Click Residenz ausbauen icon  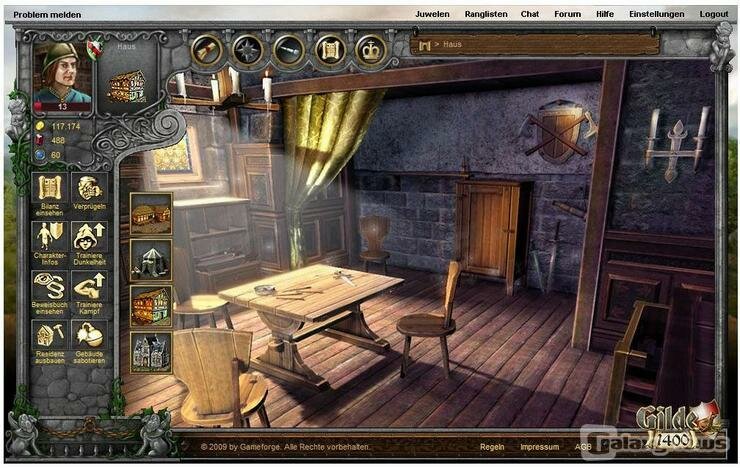49,335
